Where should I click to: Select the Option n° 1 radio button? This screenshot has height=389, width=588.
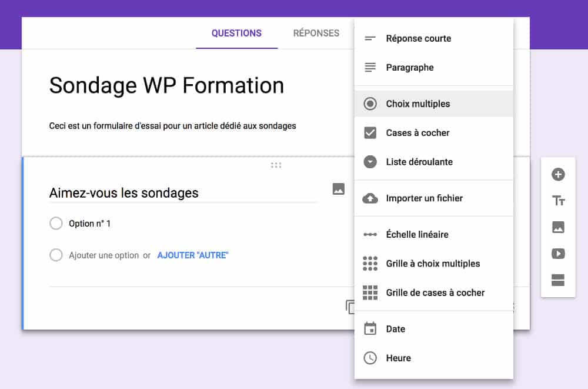coord(56,223)
